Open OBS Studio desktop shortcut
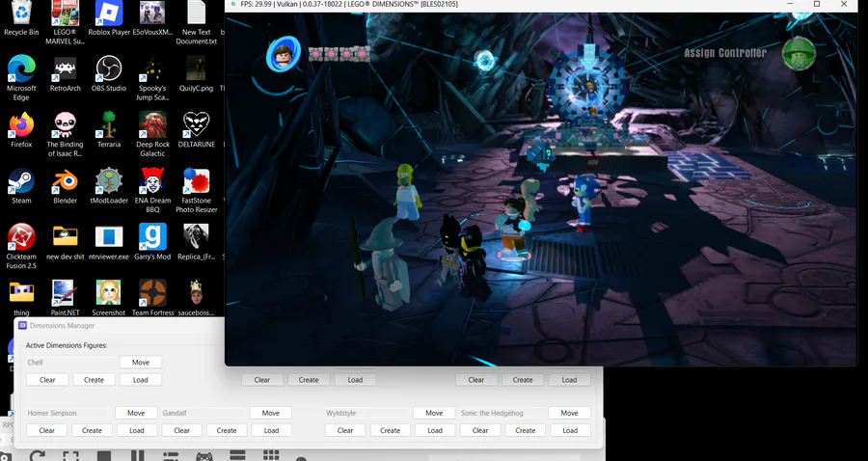Viewport: 868px width, 461px height. tap(108, 73)
